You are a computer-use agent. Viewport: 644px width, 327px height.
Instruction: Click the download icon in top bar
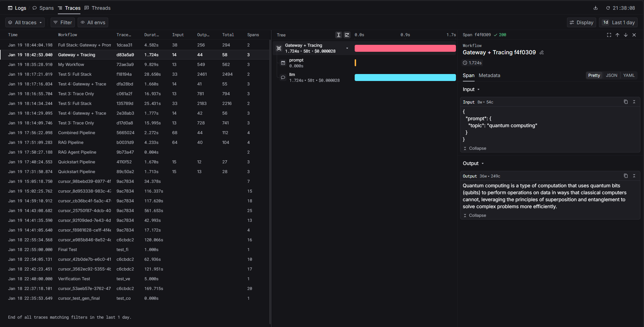point(595,8)
